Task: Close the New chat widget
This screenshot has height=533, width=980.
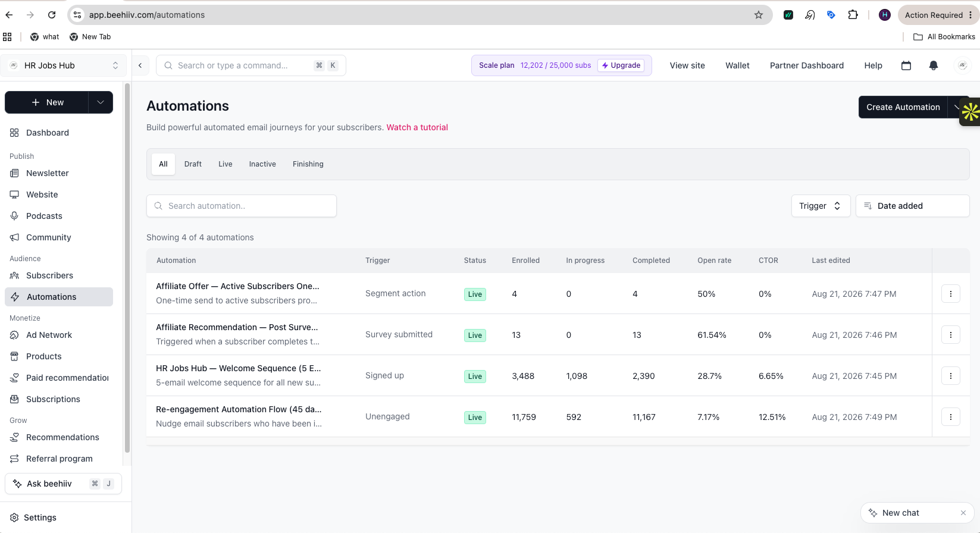Action: [963, 513]
